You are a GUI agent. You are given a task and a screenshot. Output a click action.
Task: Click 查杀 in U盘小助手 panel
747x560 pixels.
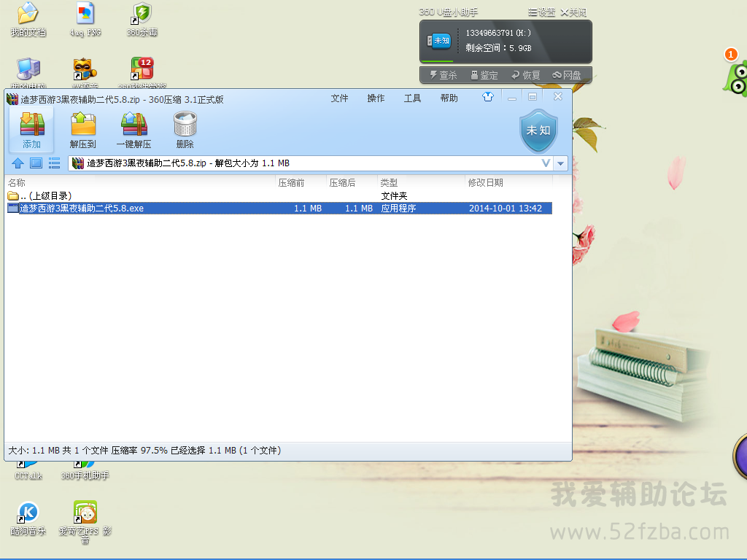[x=444, y=75]
